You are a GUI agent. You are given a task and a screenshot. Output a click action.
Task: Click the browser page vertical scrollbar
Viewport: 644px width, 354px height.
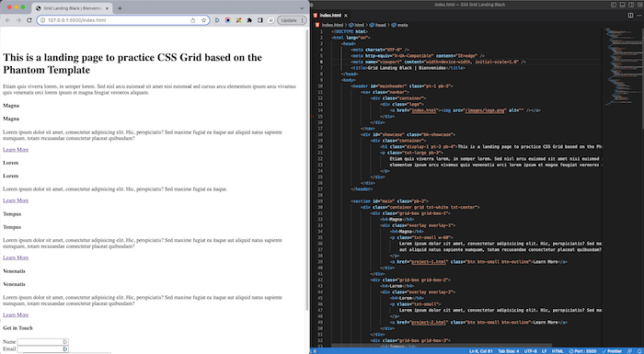pos(306,169)
